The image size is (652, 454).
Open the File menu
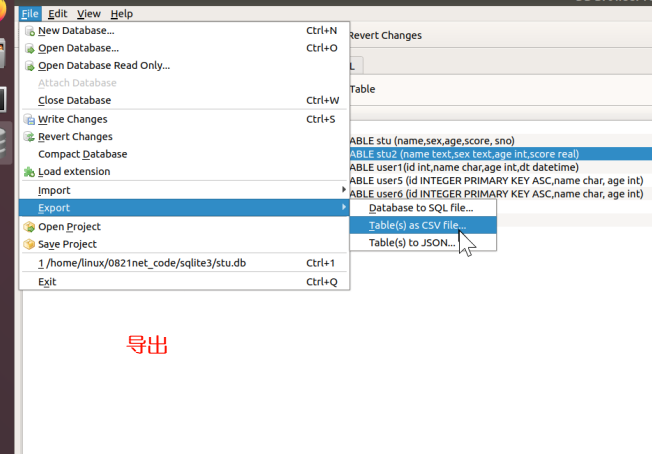[x=30, y=14]
